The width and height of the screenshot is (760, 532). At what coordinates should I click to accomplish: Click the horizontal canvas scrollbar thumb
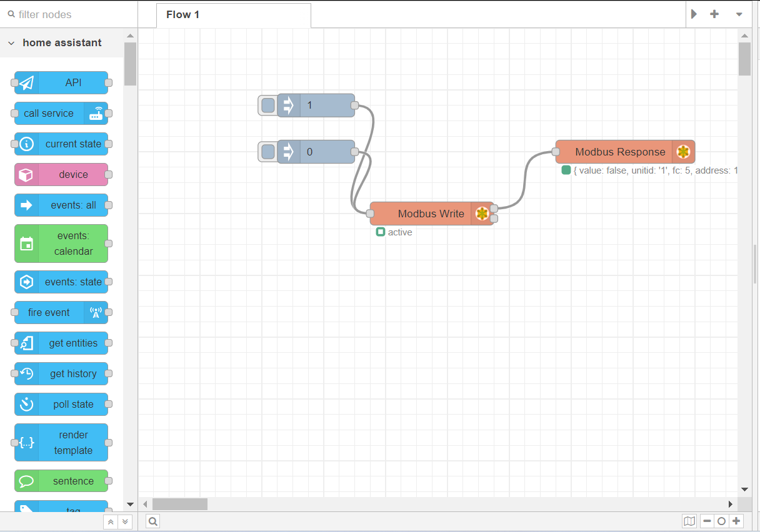[x=179, y=504]
